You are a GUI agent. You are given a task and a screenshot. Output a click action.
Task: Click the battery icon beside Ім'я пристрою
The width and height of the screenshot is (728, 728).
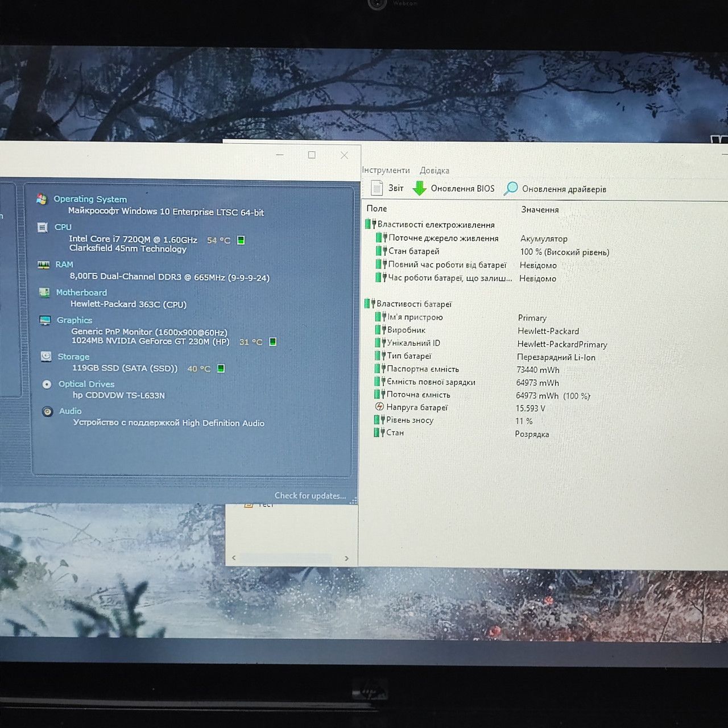[381, 317]
